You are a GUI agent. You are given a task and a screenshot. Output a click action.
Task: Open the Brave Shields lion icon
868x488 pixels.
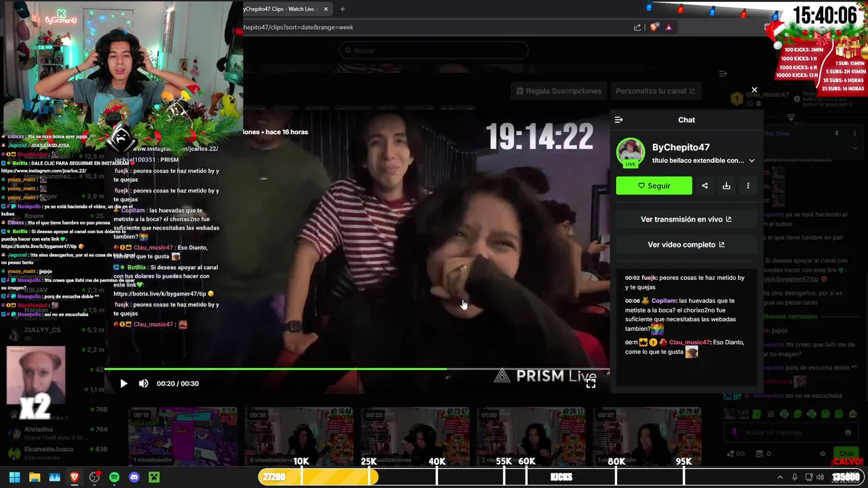click(x=654, y=27)
